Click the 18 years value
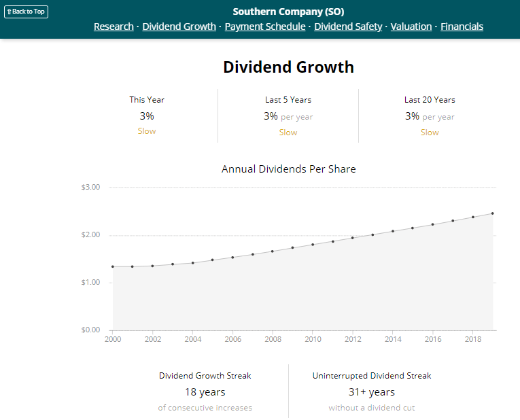 [205, 392]
